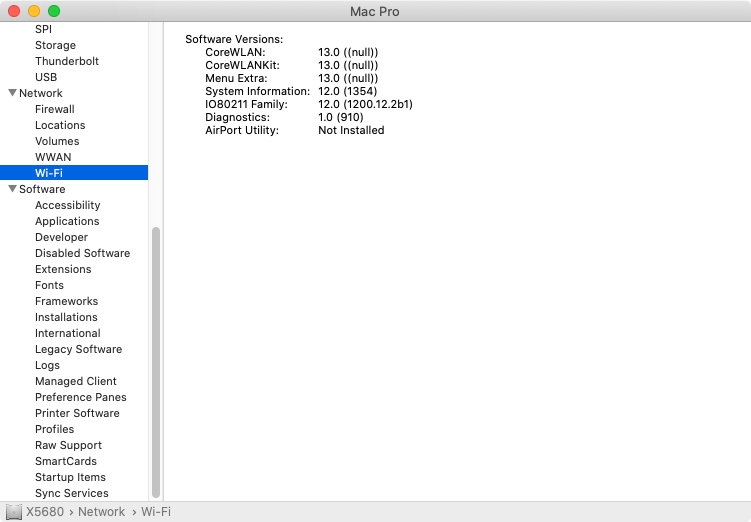The image size is (751, 522).
Task: Select Volumes under Network
Action: pyautogui.click(x=57, y=141)
